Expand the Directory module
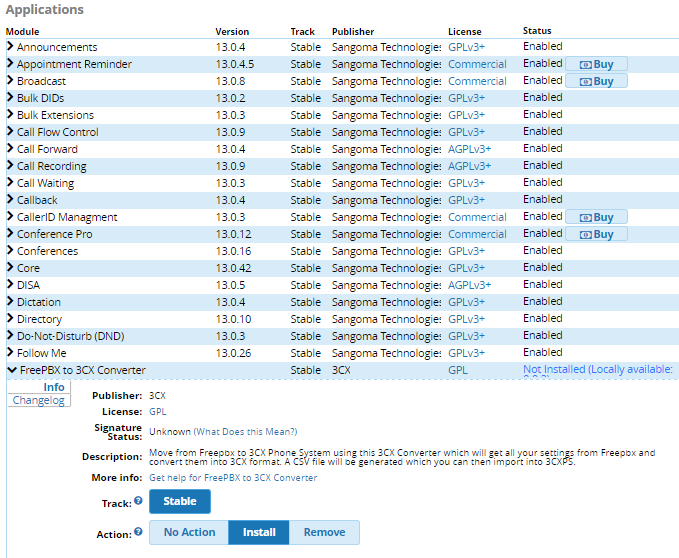 point(10,318)
